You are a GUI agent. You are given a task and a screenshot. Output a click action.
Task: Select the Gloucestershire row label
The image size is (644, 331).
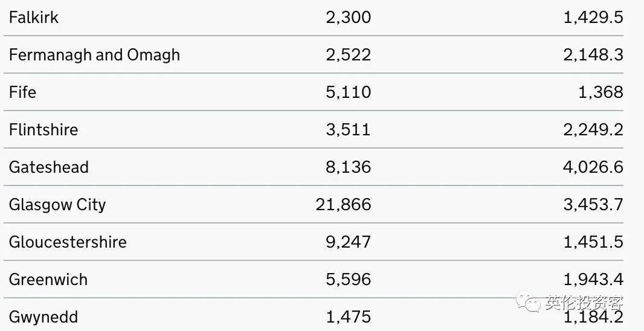68,242
